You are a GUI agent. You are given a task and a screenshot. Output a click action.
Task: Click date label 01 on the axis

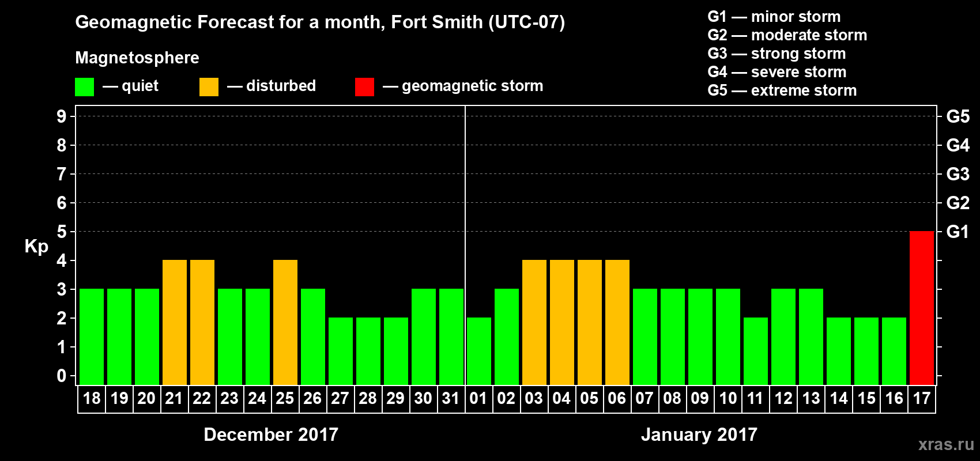coord(478,399)
